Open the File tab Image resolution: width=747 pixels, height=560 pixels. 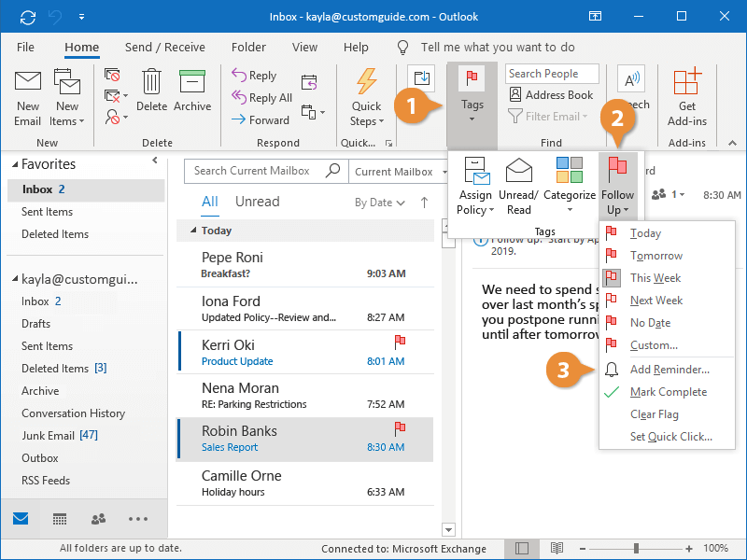tap(25, 48)
